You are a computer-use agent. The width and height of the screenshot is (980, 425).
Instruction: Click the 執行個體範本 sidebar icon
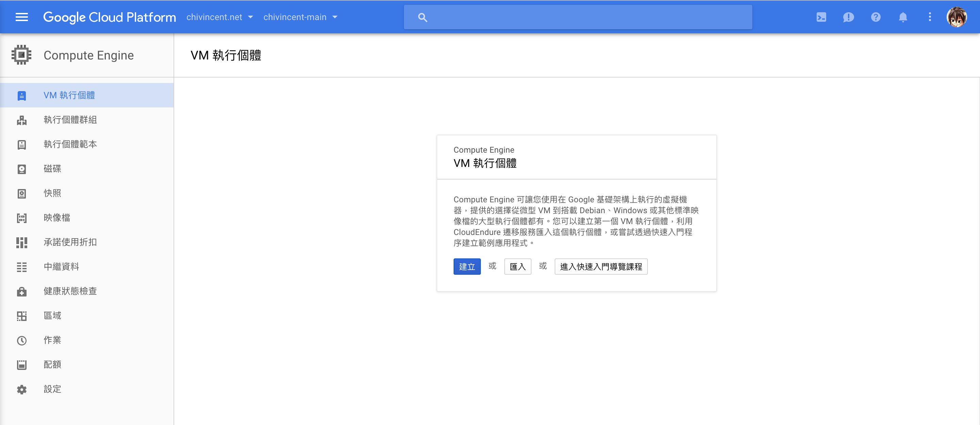[x=22, y=144]
